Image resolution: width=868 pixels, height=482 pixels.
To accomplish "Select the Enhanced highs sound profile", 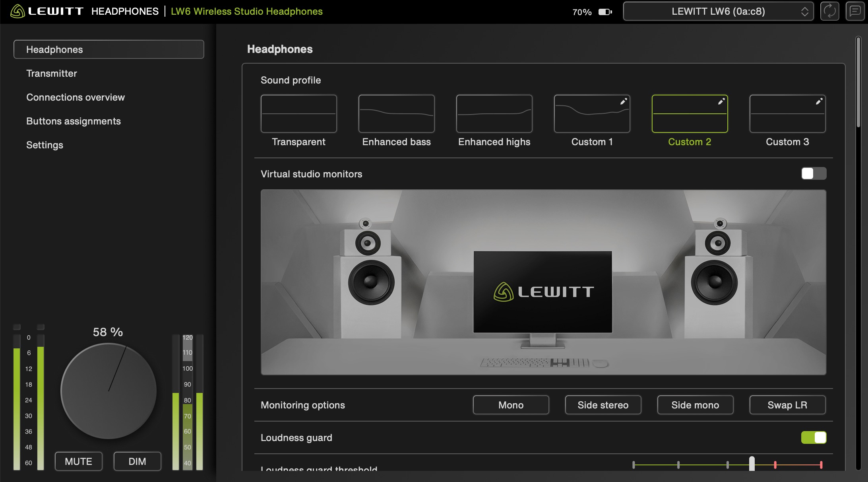I will tap(494, 114).
